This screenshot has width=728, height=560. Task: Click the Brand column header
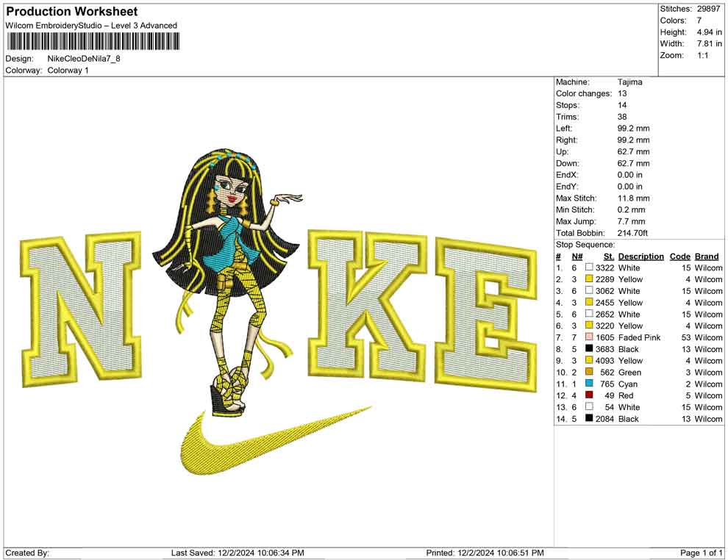pyautogui.click(x=707, y=256)
